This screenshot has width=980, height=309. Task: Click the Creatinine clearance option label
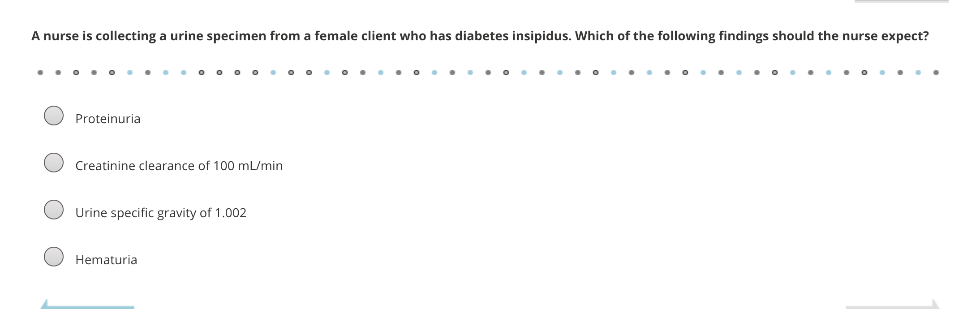tap(179, 165)
